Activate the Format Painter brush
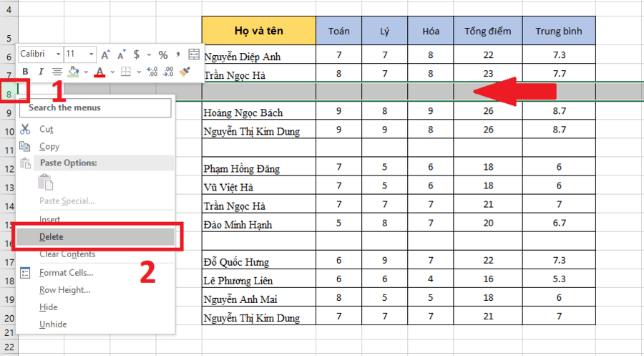This screenshot has width=644, height=356. (185, 72)
